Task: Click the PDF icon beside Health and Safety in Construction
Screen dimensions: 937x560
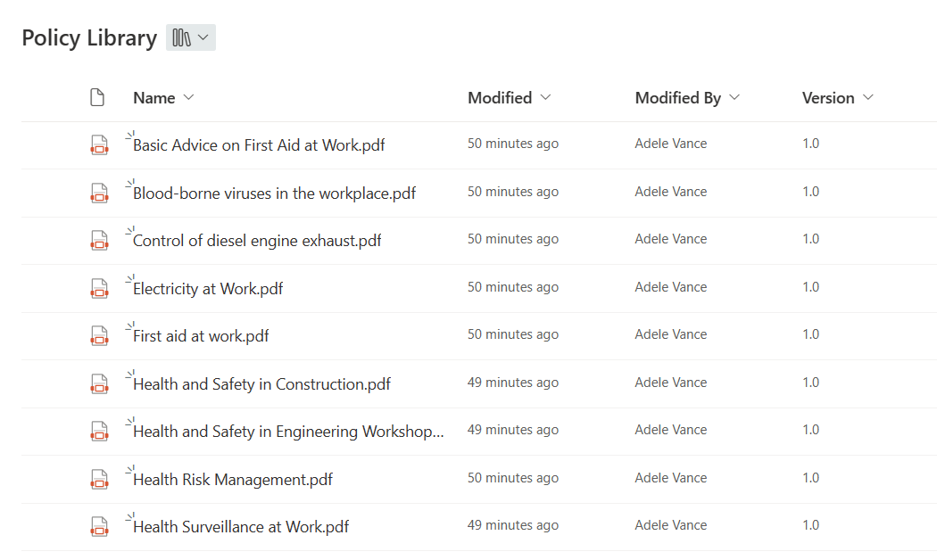Action: click(99, 383)
